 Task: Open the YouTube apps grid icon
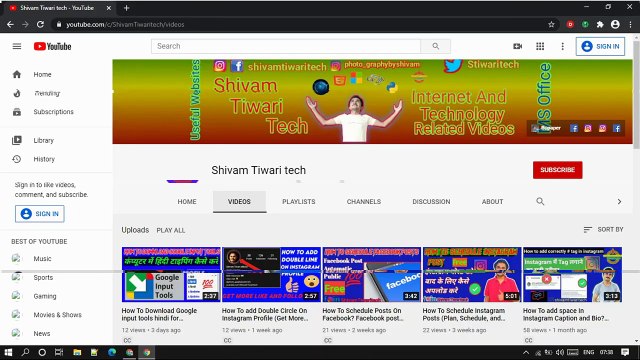[540, 46]
